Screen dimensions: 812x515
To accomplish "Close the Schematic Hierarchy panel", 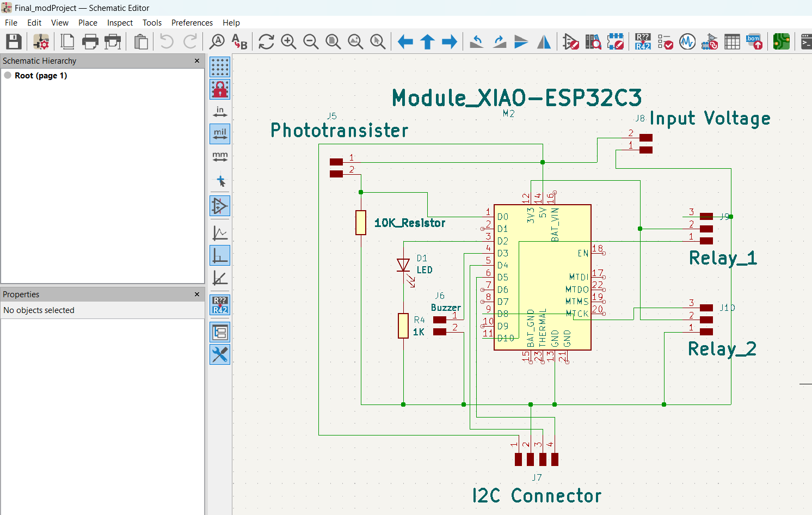I will (x=197, y=61).
